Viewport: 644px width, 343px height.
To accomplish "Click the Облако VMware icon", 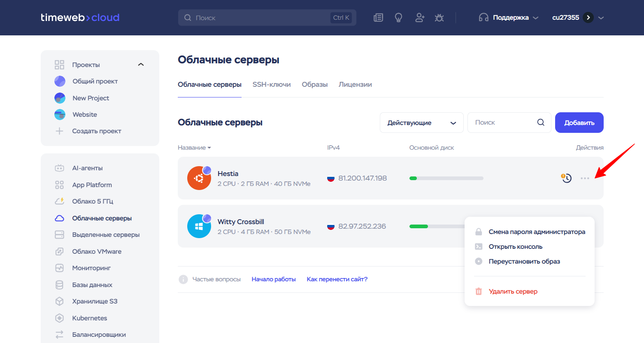I will pyautogui.click(x=60, y=251).
